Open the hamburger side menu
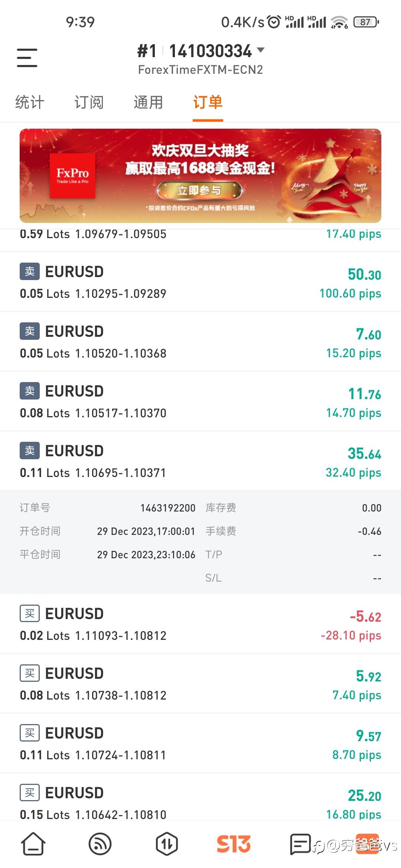 pos(27,57)
